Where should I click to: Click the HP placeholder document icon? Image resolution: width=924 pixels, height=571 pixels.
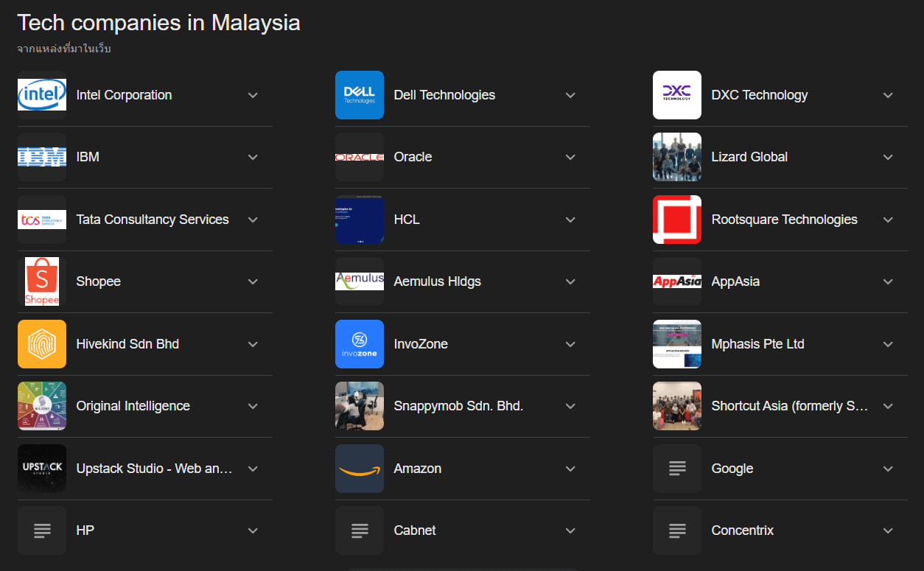pos(42,530)
